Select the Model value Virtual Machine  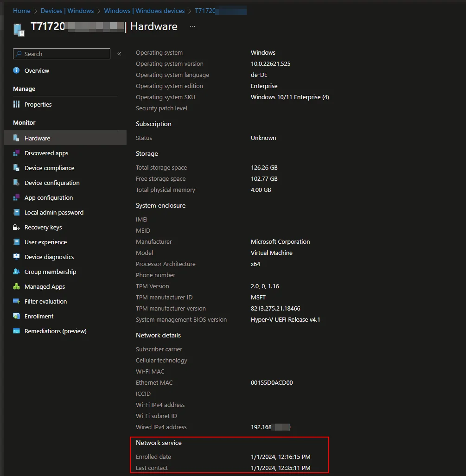click(272, 253)
